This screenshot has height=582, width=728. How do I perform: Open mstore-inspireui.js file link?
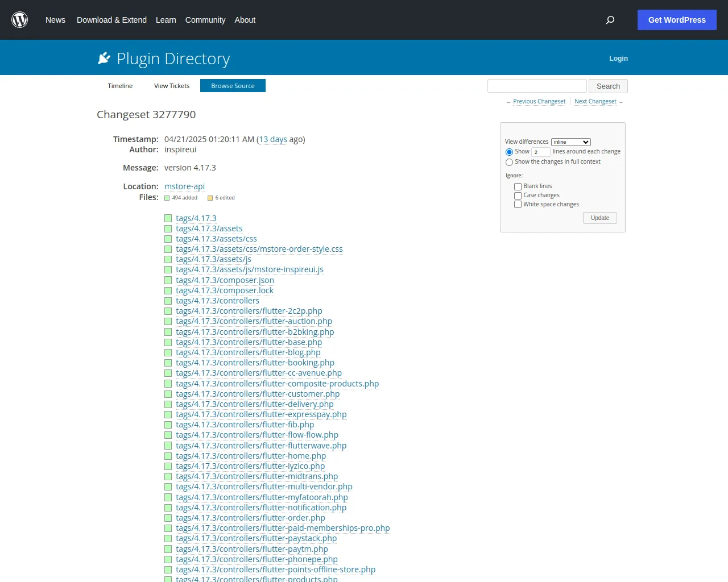click(250, 269)
